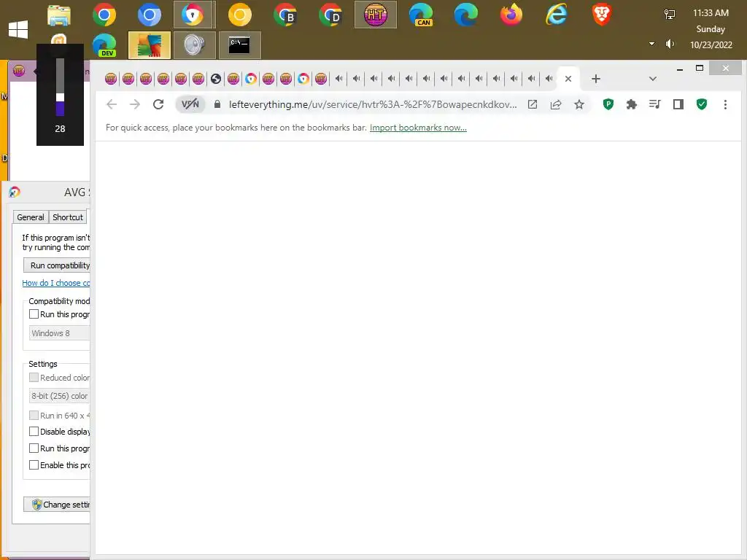
Task: Launch Microsoft Edge stable from taskbar
Action: point(466,15)
